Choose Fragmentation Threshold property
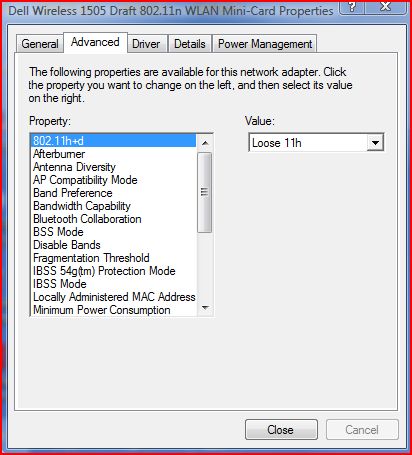The height and width of the screenshot is (455, 412). tap(113, 258)
